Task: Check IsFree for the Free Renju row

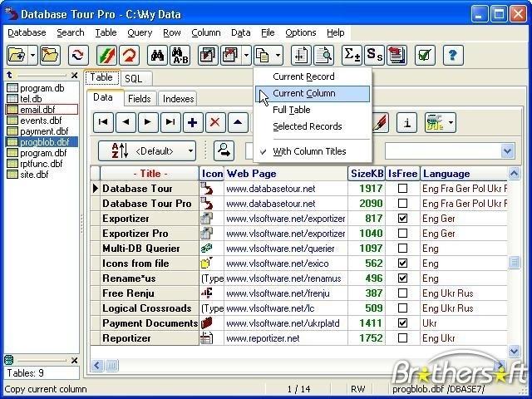Action: (402, 293)
